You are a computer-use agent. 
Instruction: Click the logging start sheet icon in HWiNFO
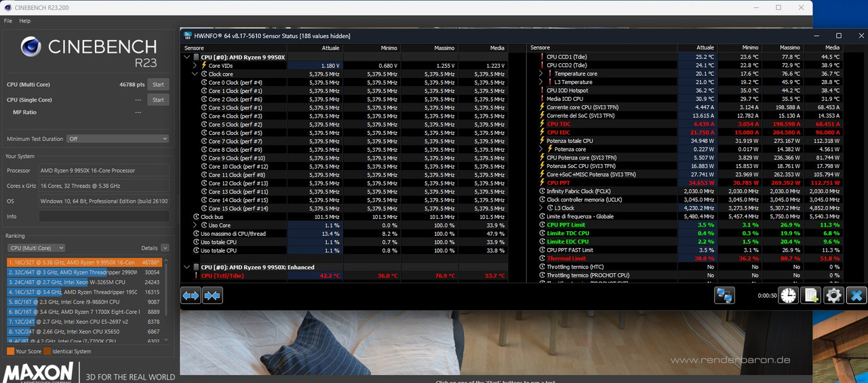point(811,296)
